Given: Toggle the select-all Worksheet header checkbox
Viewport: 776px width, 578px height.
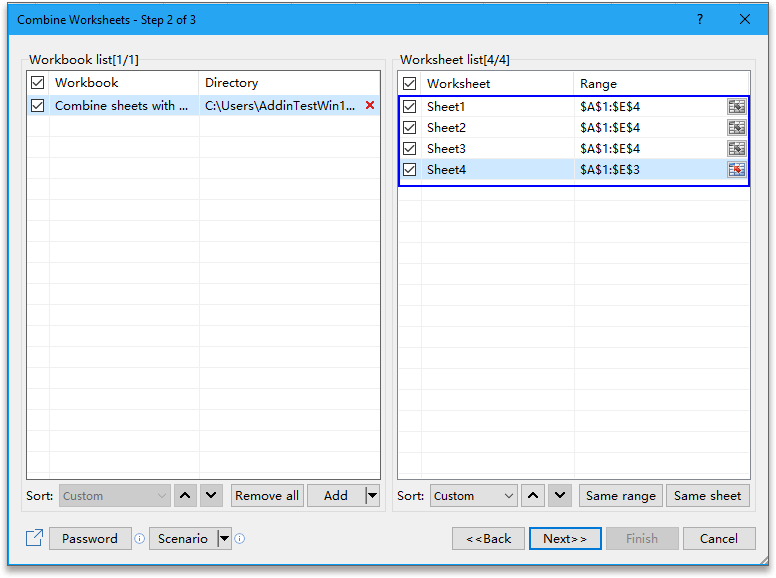Looking at the screenshot, I should (x=409, y=83).
